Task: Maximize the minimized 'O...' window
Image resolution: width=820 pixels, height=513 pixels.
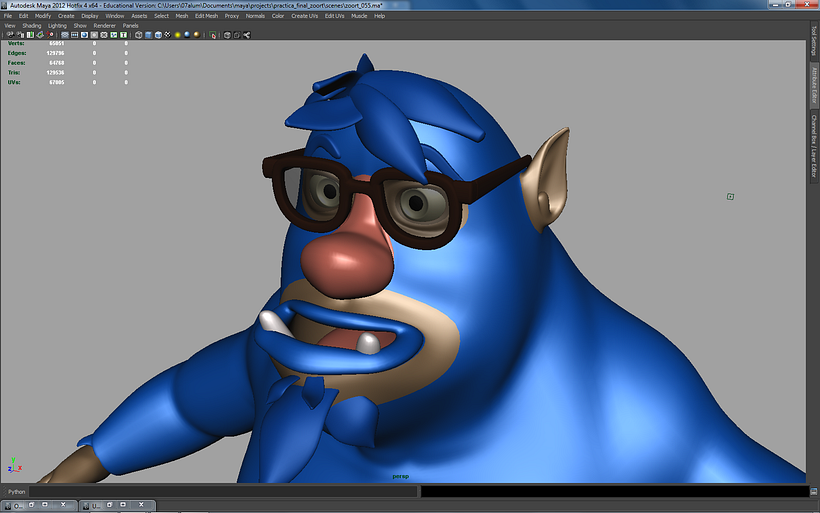Action: (45, 505)
